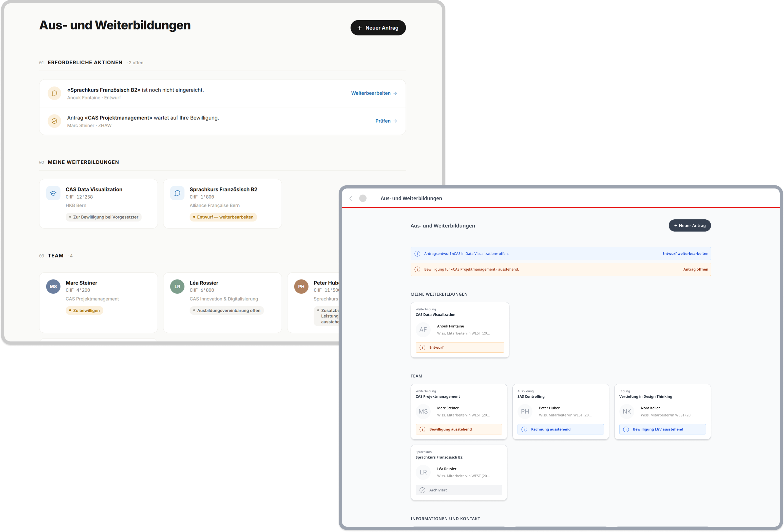Screen dimensions: 784x532
Task: Click the LR avatar on Sprachkurs card in front window
Action: tap(423, 472)
